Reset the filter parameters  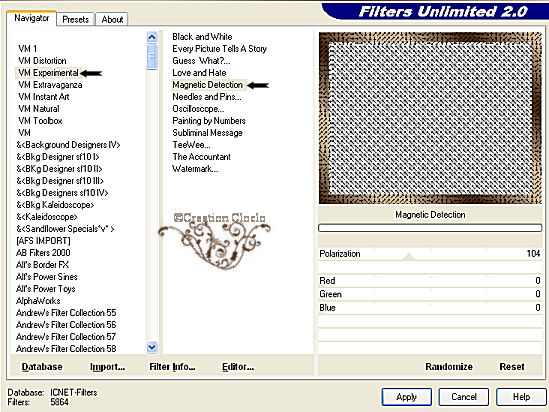[512, 366]
